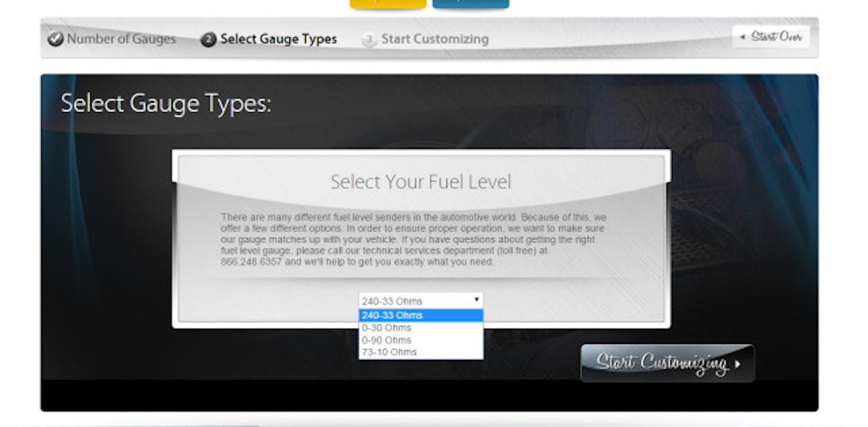This screenshot has width=868, height=427.
Task: Select 0-30 Ohms from the list
Action: click(x=420, y=327)
